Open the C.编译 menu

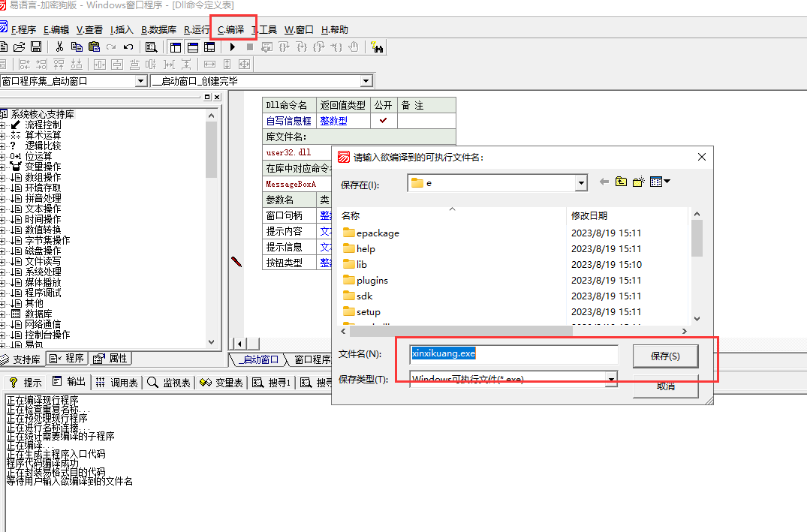tap(230, 30)
